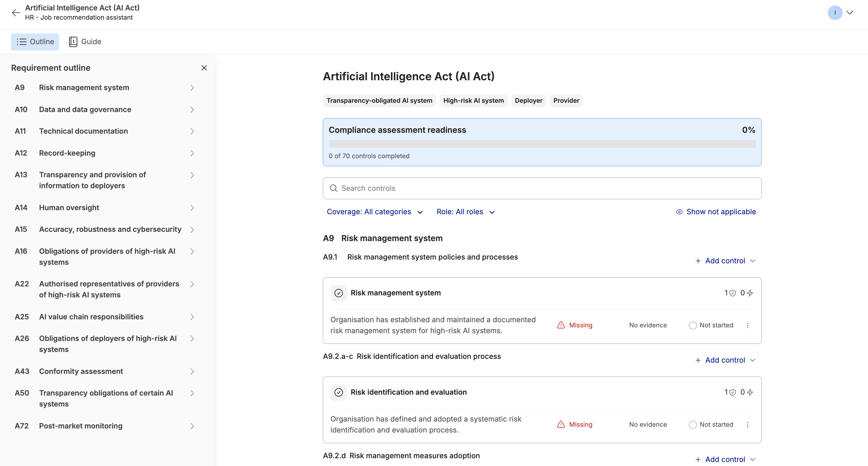Open the Risk management system control title
This screenshot has height=466, width=868.
pyautogui.click(x=396, y=293)
